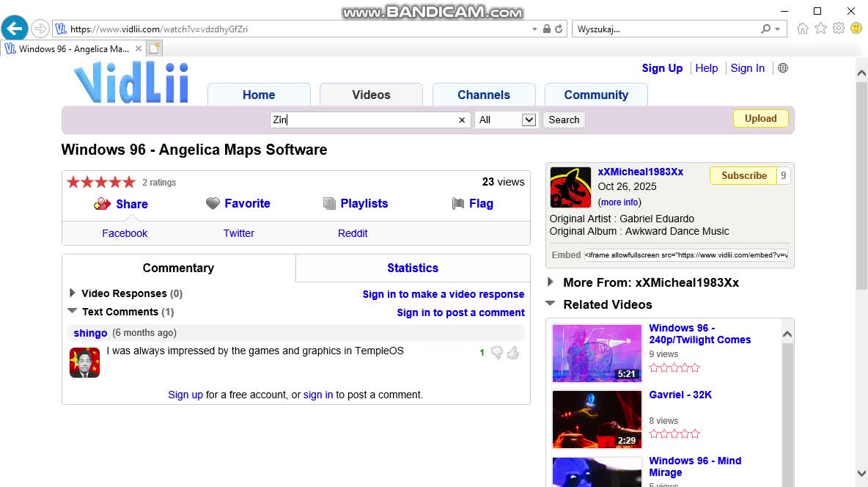This screenshot has width=868, height=487.
Task: Open the browser search magnifier icon
Action: (765, 29)
